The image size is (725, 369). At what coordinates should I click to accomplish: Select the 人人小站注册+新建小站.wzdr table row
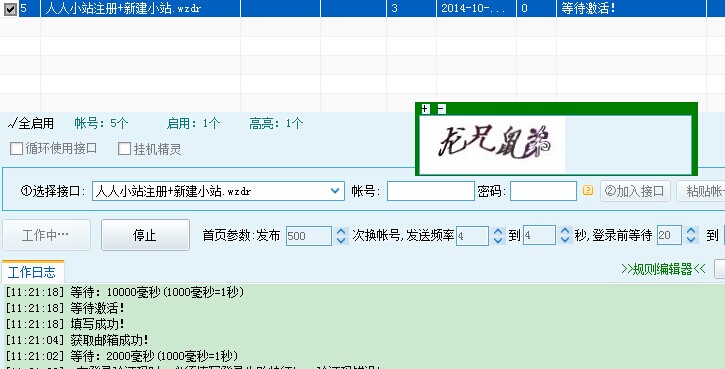[362, 8]
